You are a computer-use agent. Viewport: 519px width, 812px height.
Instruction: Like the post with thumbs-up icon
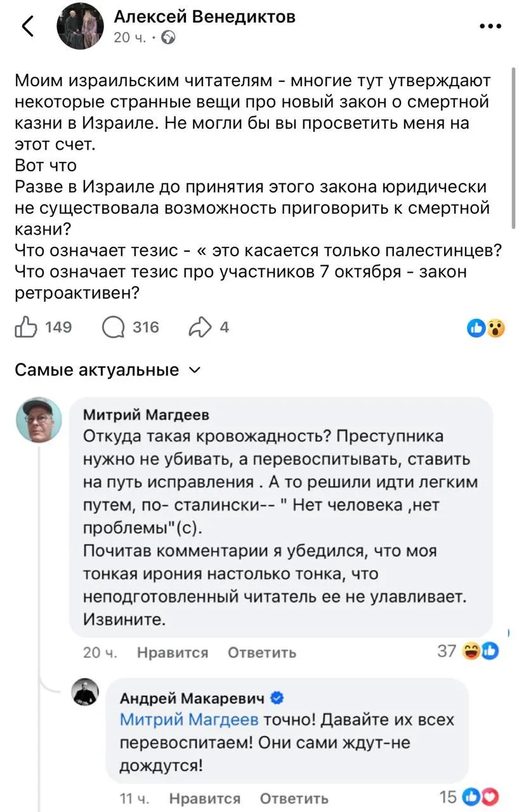(x=25, y=327)
